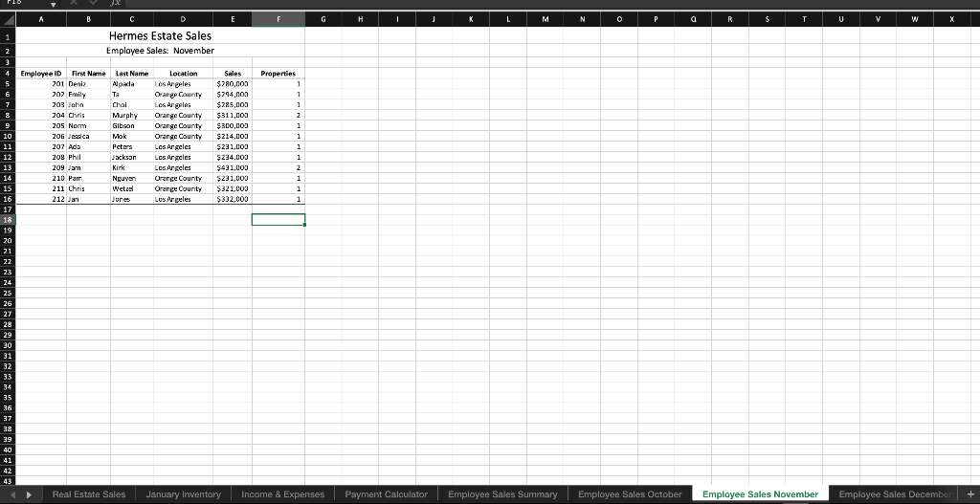Click the last name cell Jackson
Screen dimensions: 980x504
(x=132, y=158)
